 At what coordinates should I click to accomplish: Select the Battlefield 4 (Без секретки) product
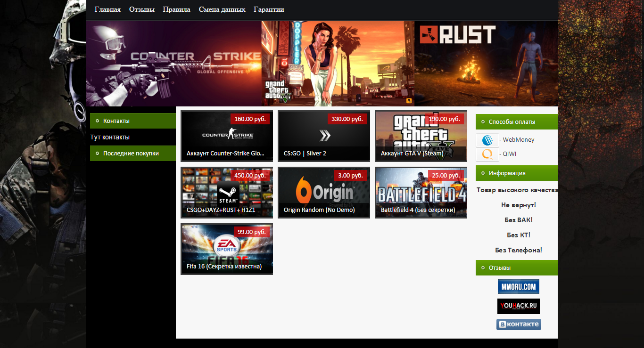pos(421,193)
